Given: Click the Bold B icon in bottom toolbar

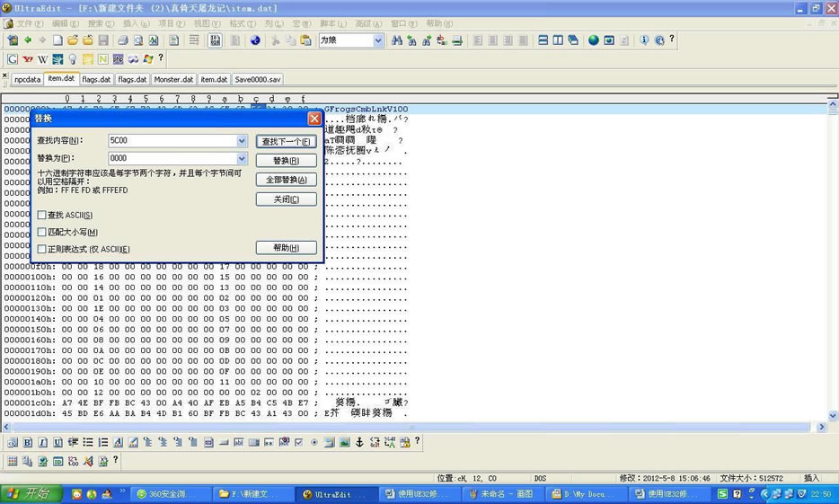Looking at the screenshot, I should [x=27, y=442].
